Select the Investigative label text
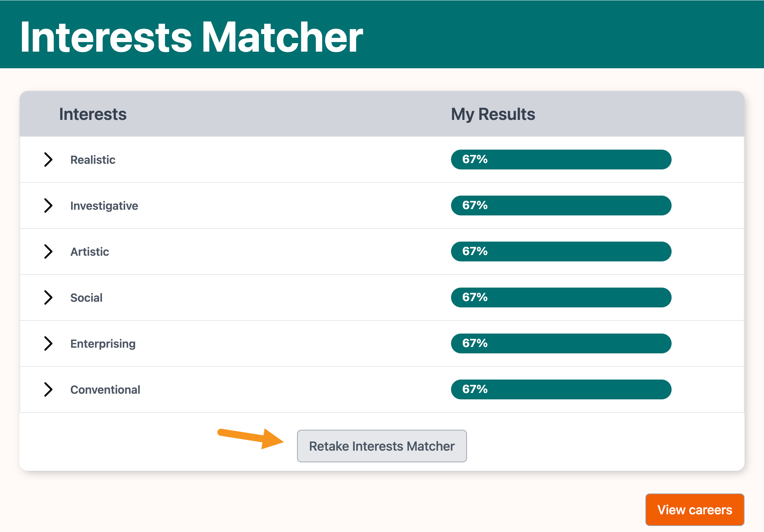The width and height of the screenshot is (764, 532). pyautogui.click(x=104, y=206)
